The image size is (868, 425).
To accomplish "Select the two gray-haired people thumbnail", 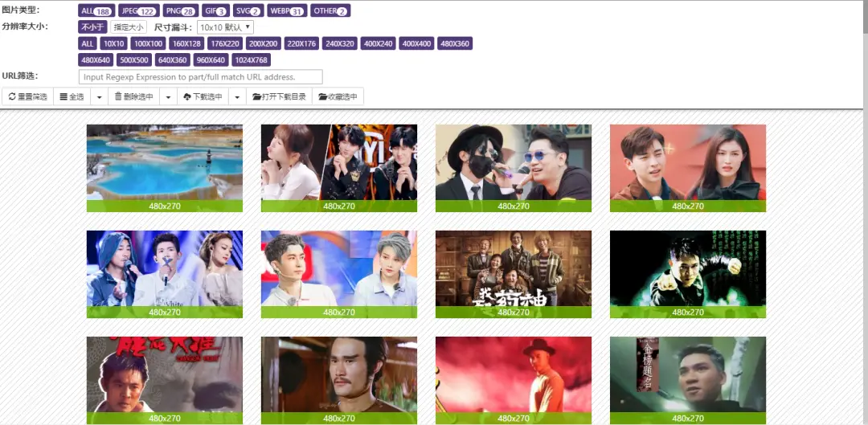I will tap(339, 274).
